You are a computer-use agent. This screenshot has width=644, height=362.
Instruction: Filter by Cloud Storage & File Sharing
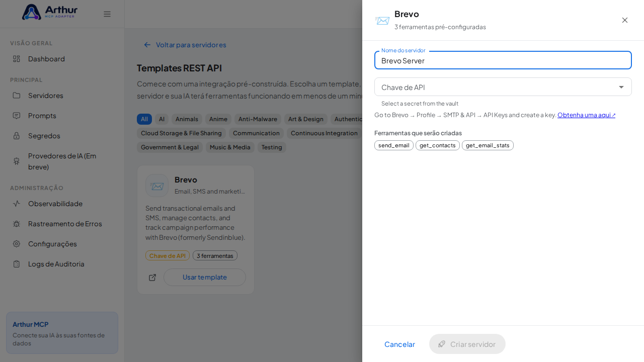tap(181, 133)
